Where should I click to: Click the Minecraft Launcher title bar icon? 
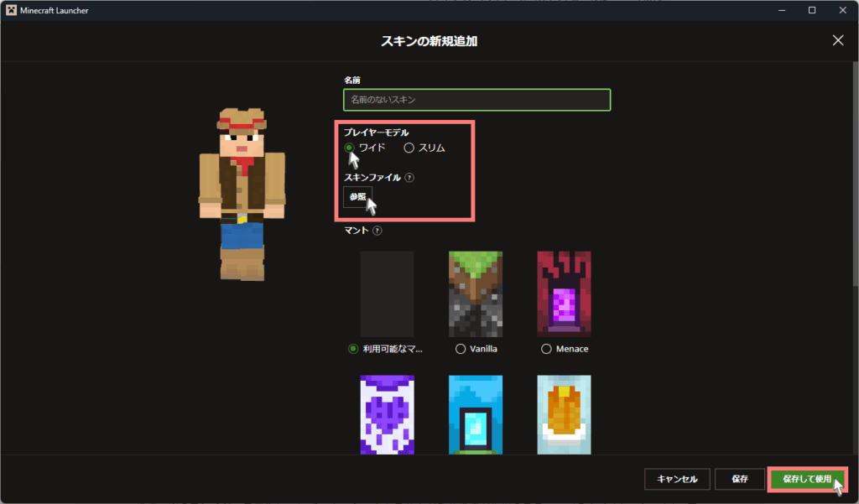click(x=10, y=10)
